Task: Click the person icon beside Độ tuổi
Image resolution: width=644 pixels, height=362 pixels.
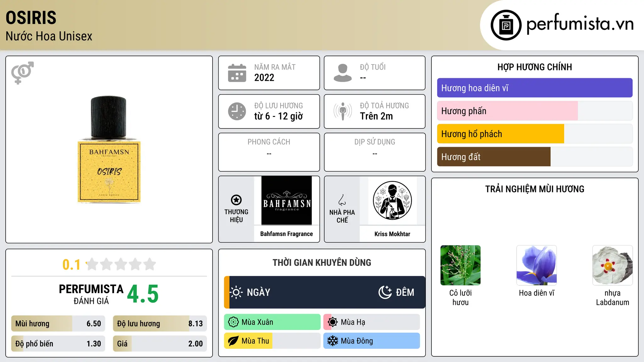Action: 342,73
